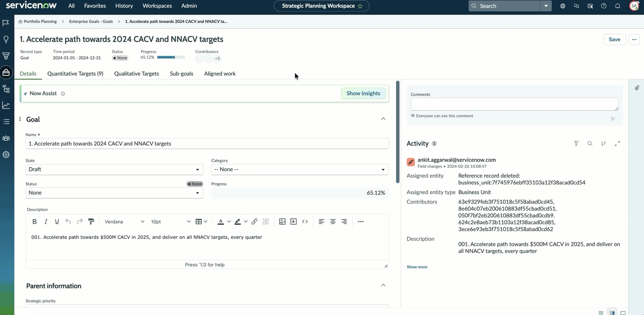Screen dimensions: 644x315
Task: Insert an image into the Description
Action: point(282,222)
